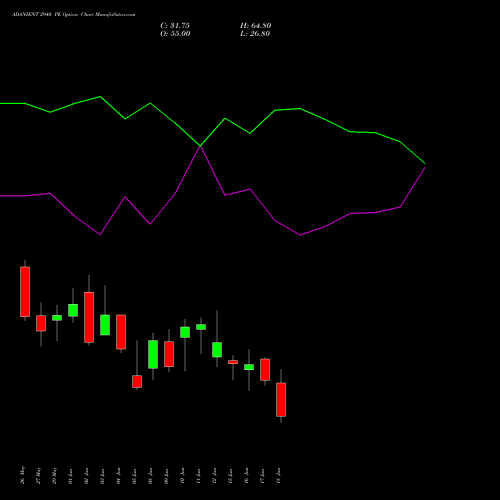
Task: Click the green candlestick body for 08 Jun
Action: pyautogui.click(x=153, y=354)
